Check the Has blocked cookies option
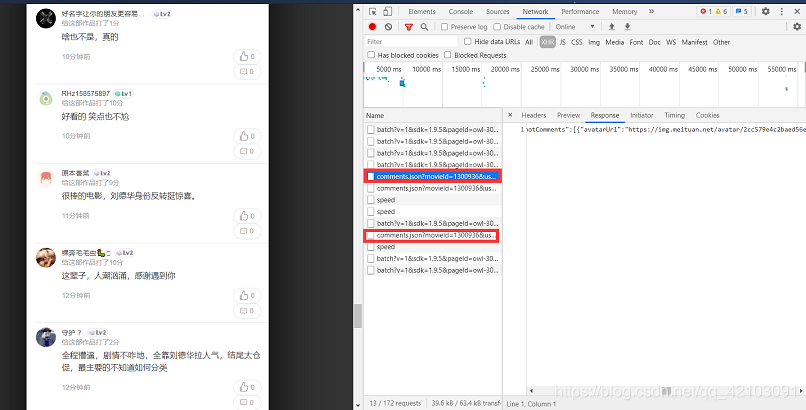The image size is (806, 410). (x=371, y=55)
